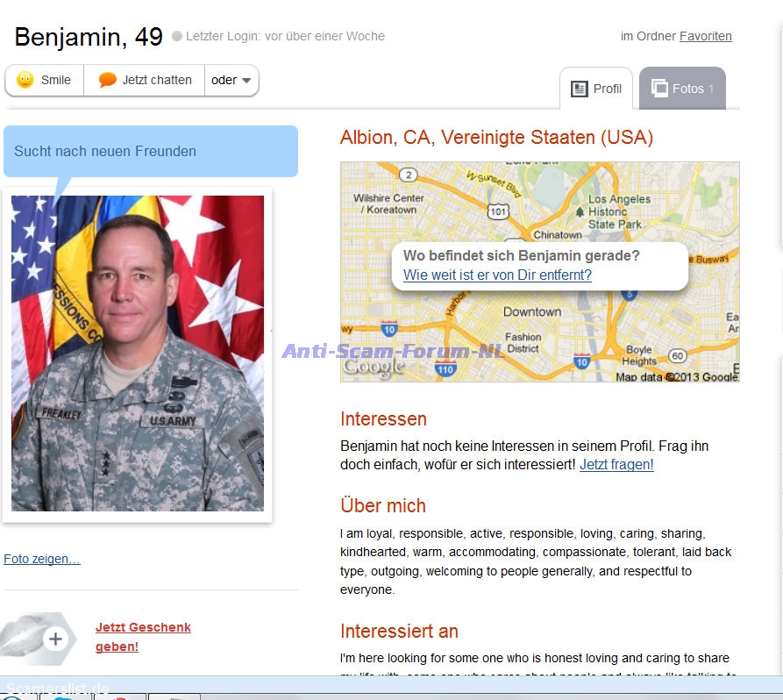
Task: Click Highway 101 marker on map
Action: (x=498, y=211)
